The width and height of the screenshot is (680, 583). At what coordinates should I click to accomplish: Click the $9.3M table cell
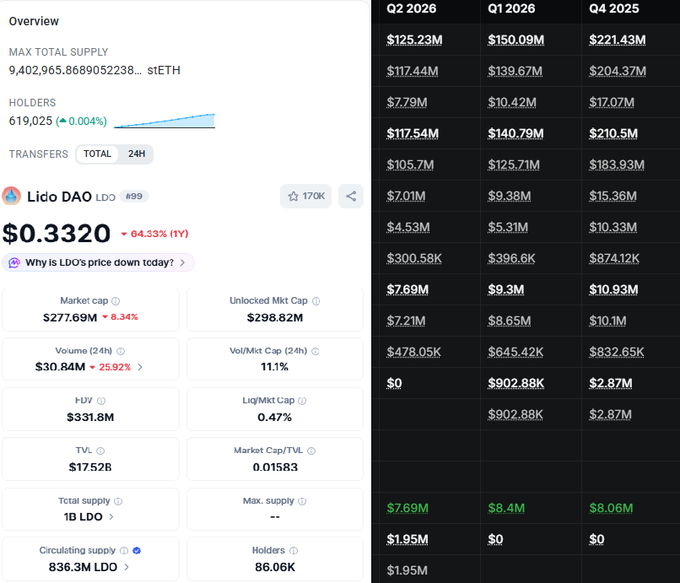(x=506, y=290)
